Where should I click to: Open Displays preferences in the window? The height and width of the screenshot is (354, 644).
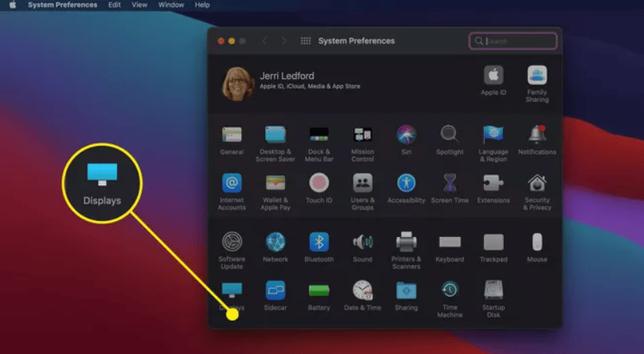232,290
